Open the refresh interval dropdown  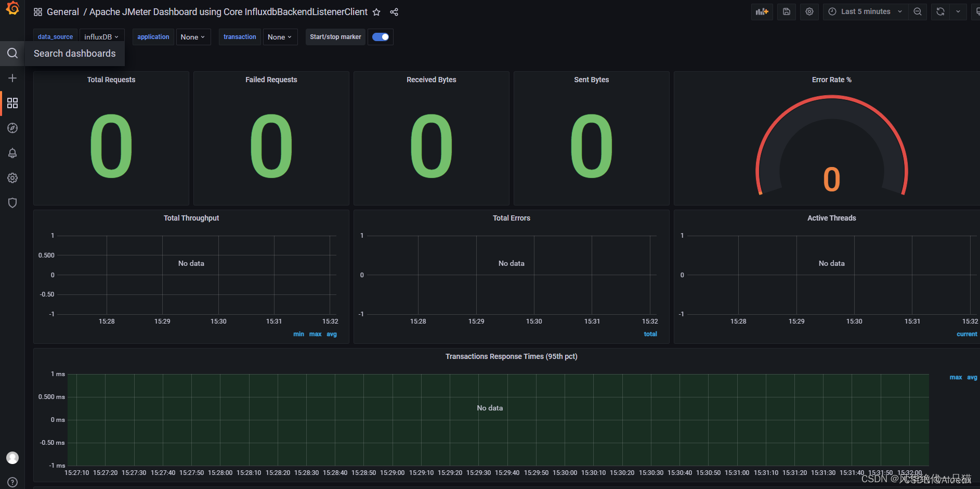(958, 11)
